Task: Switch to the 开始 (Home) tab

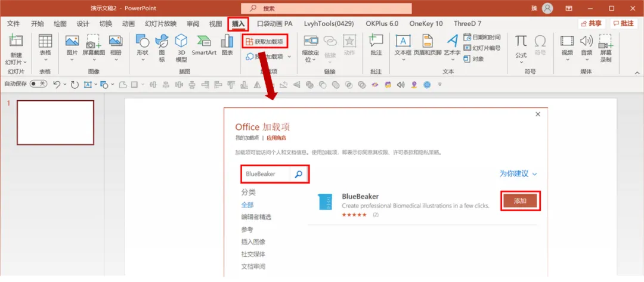Action: [x=38, y=23]
